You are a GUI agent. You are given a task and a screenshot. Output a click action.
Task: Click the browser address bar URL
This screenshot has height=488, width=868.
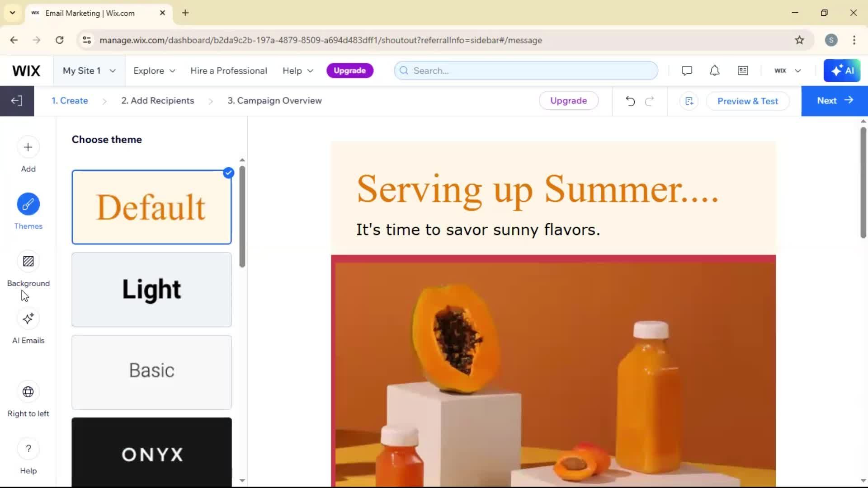pyautogui.click(x=321, y=40)
